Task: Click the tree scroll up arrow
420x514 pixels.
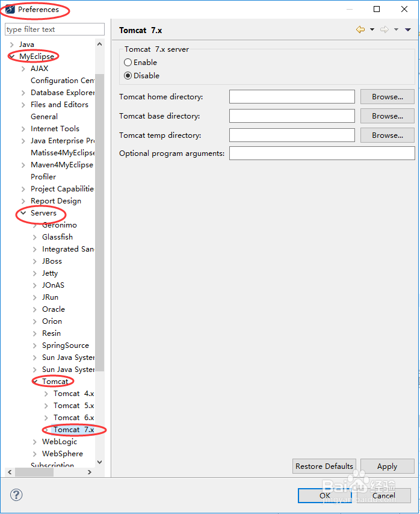Action: click(x=100, y=44)
